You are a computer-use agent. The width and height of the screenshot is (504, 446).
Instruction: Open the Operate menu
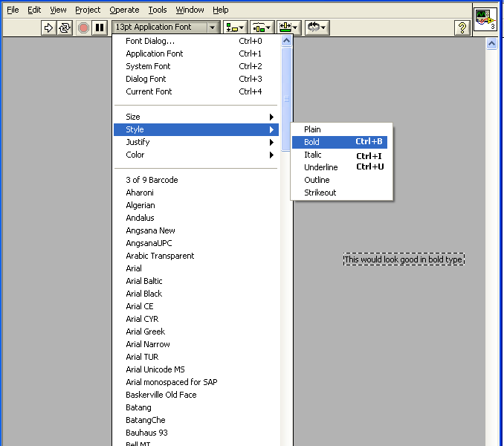pyautogui.click(x=124, y=10)
